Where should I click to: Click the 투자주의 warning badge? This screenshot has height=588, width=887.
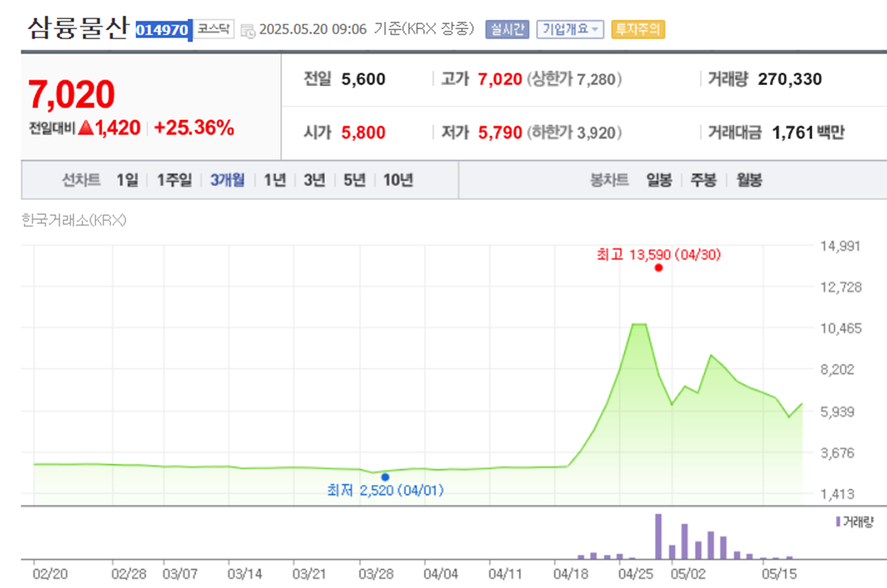point(638,29)
